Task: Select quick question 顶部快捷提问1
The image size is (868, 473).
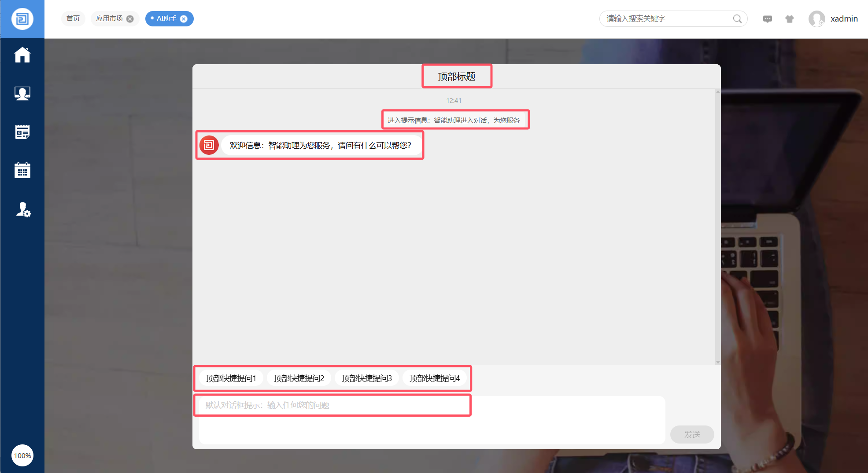Action: point(231,378)
